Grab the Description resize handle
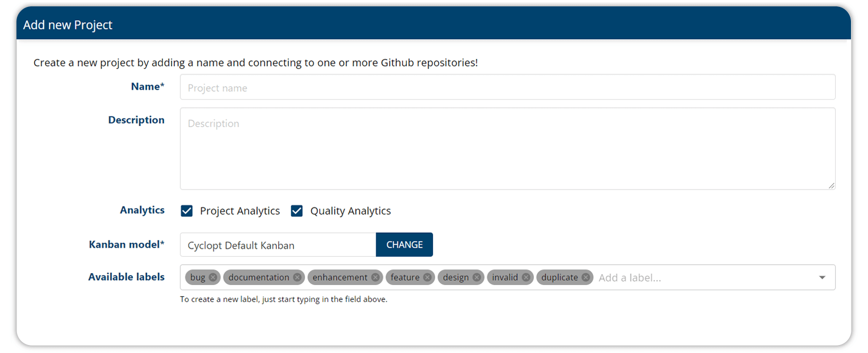This screenshot has height=353, width=868. click(831, 186)
